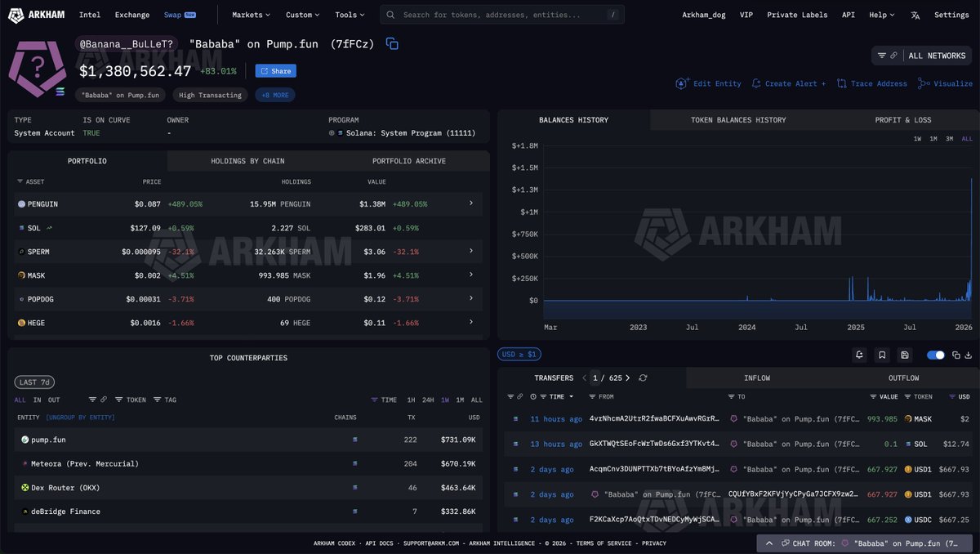The height and width of the screenshot is (554, 980).
Task: Remove the USD ≥ $1 filter chip
Action: tap(519, 355)
